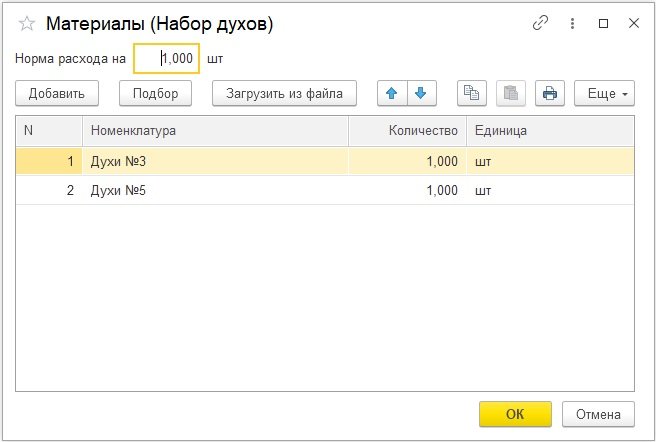Print the materials list with the printer icon
The height and width of the screenshot is (442, 656).
tap(550, 93)
